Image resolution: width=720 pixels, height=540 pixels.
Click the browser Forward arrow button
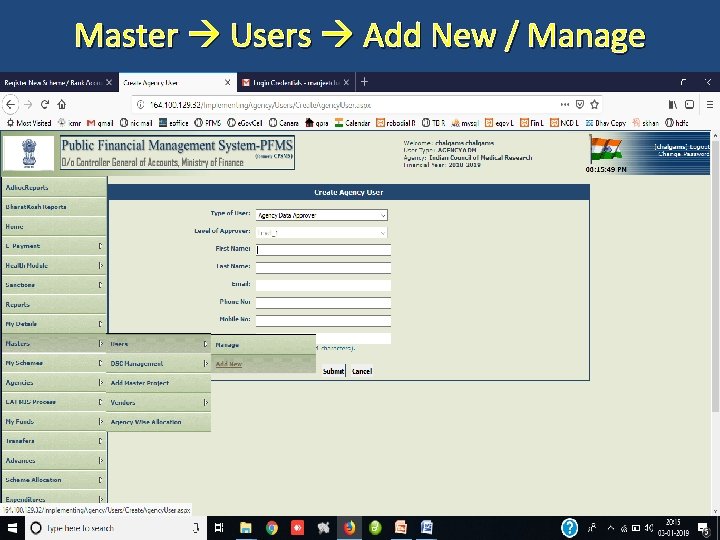[28, 105]
